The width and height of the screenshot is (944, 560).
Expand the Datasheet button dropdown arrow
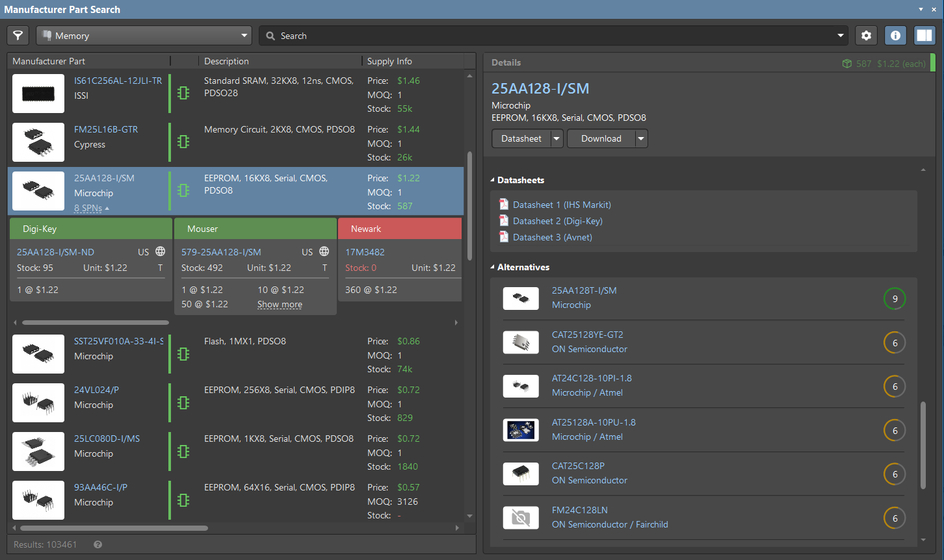pyautogui.click(x=557, y=138)
